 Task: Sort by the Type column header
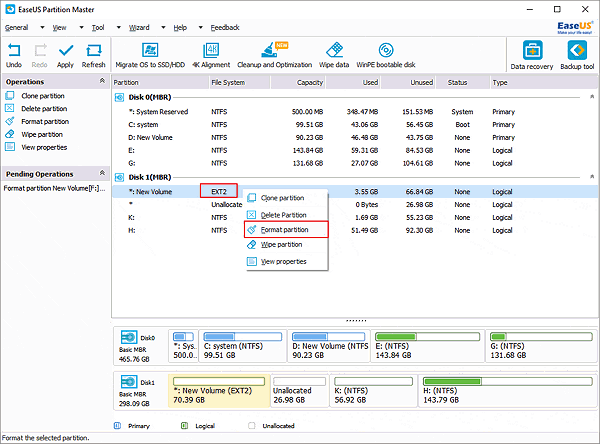point(543,83)
